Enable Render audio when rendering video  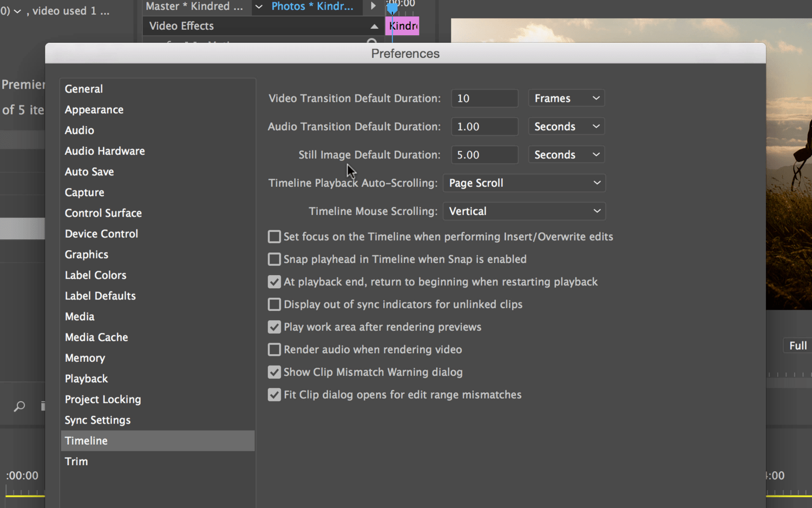pos(274,349)
